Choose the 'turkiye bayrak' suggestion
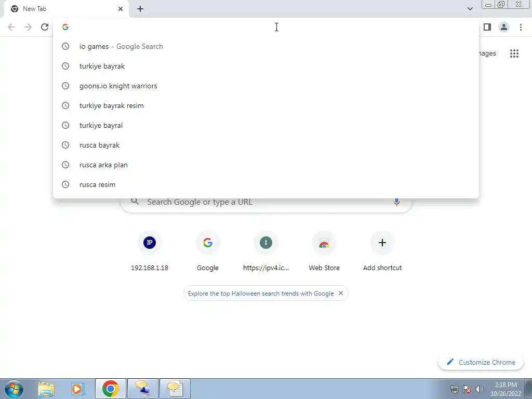 click(266, 66)
